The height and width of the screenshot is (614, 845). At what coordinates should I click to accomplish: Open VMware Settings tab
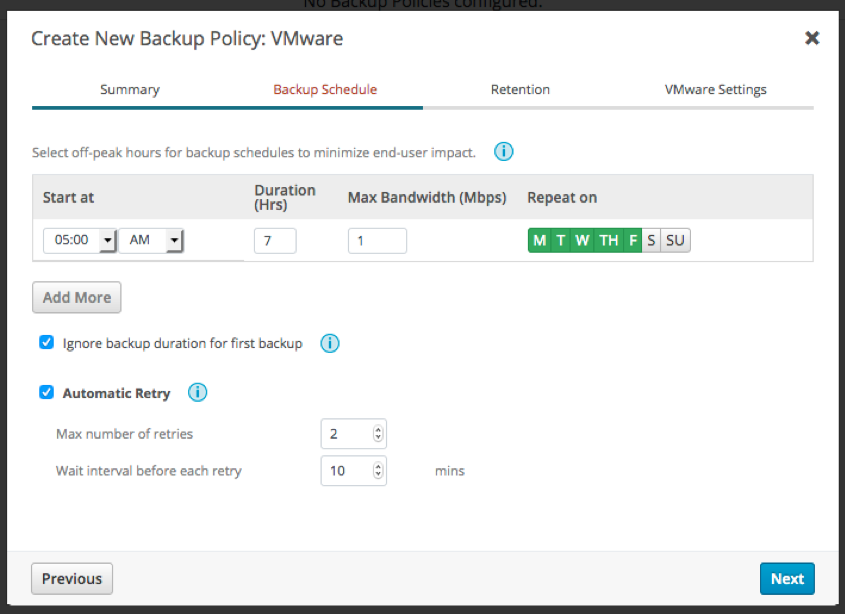click(x=715, y=89)
